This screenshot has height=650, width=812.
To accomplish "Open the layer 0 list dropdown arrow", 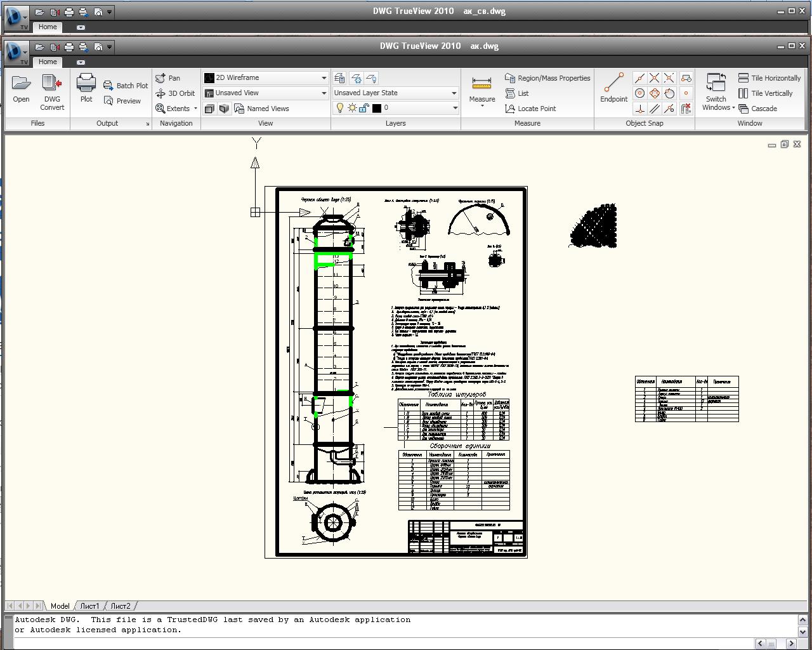I will pyautogui.click(x=455, y=108).
